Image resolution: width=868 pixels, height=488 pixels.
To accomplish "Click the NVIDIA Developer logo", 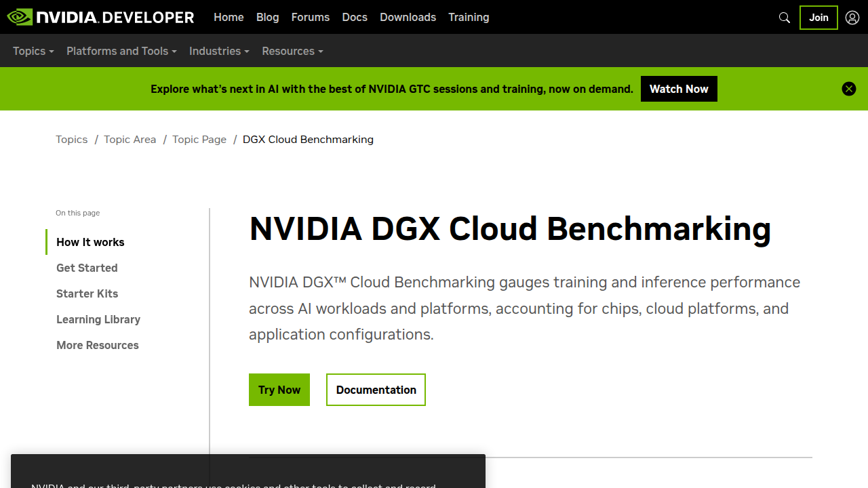I will (x=100, y=17).
